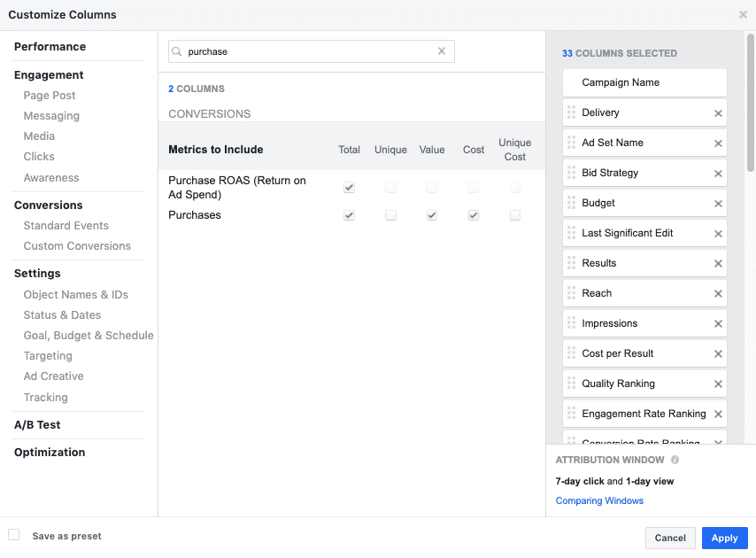The width and height of the screenshot is (756, 558).
Task: Remove the Quality Ranking column
Action: pos(718,384)
